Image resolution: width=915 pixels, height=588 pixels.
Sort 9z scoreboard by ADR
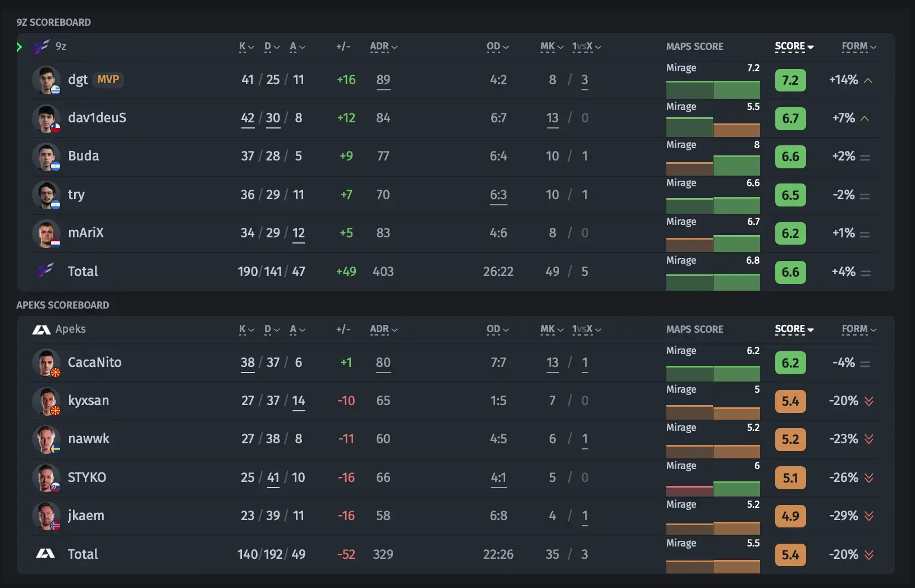(x=383, y=47)
